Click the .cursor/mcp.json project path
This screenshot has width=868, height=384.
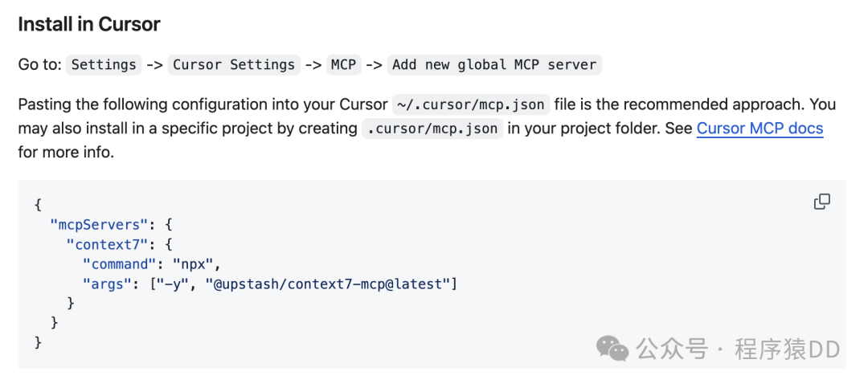click(x=432, y=129)
